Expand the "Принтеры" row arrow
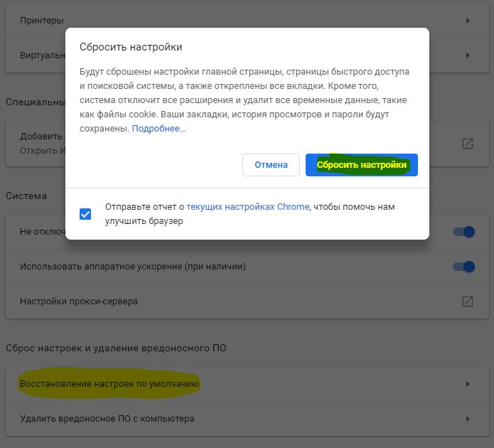This screenshot has height=448, width=494. click(x=468, y=21)
